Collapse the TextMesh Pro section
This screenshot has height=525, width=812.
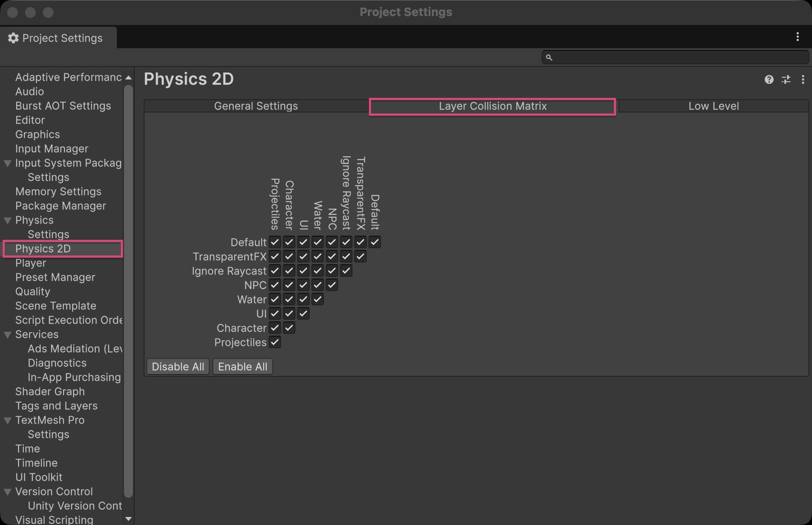[x=7, y=420]
